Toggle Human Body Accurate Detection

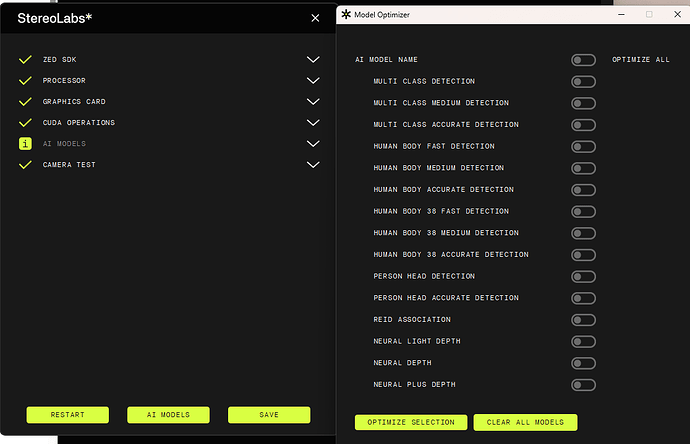(584, 190)
